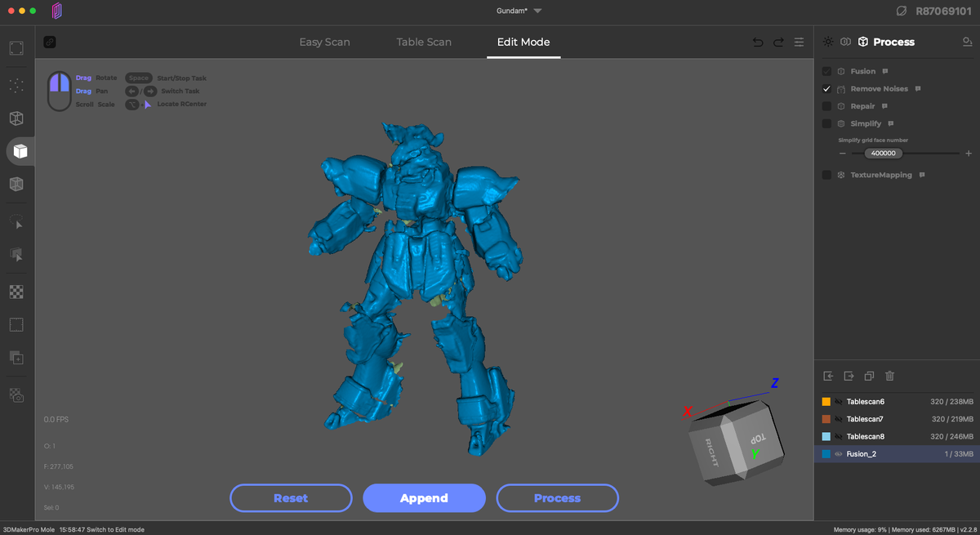
Task: Delete selected scan with trash icon
Action: point(890,376)
